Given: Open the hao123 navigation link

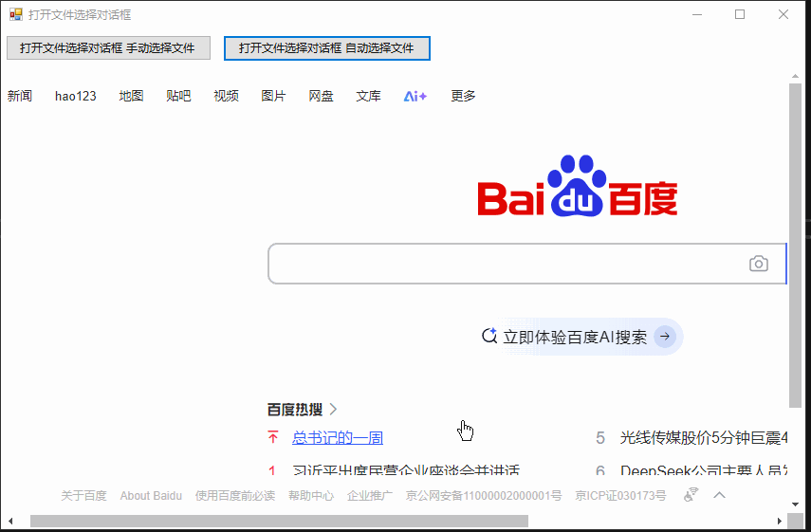Looking at the screenshot, I should click(x=76, y=96).
